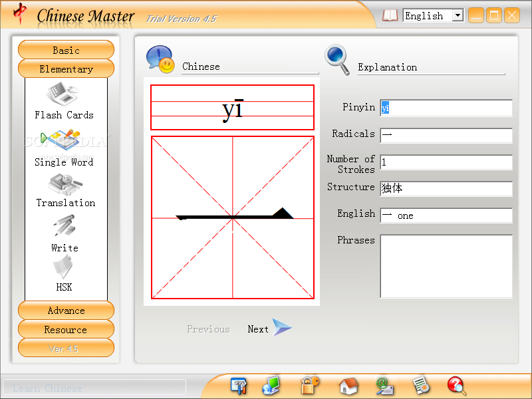Click the padlock registration icon
The width and height of the screenshot is (532, 399).
pos(309,386)
